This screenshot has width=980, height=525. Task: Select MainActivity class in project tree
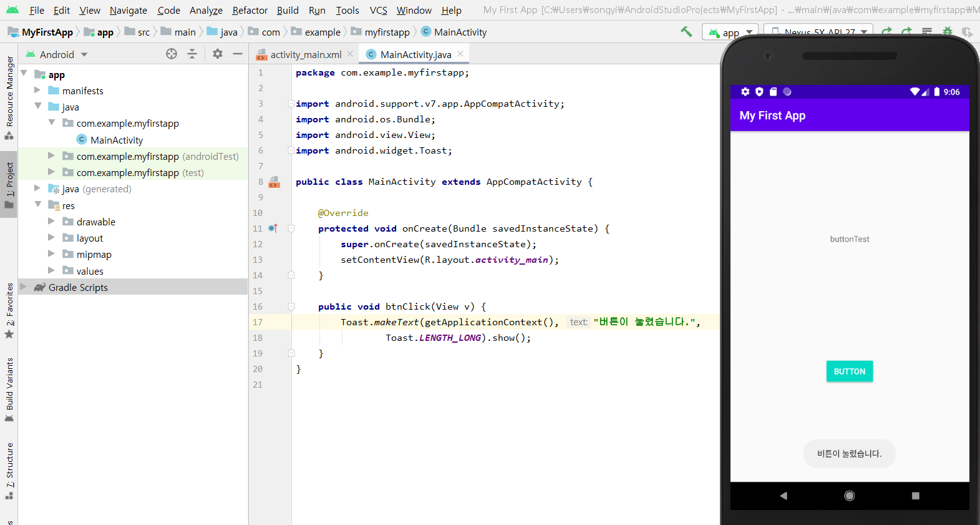click(117, 140)
